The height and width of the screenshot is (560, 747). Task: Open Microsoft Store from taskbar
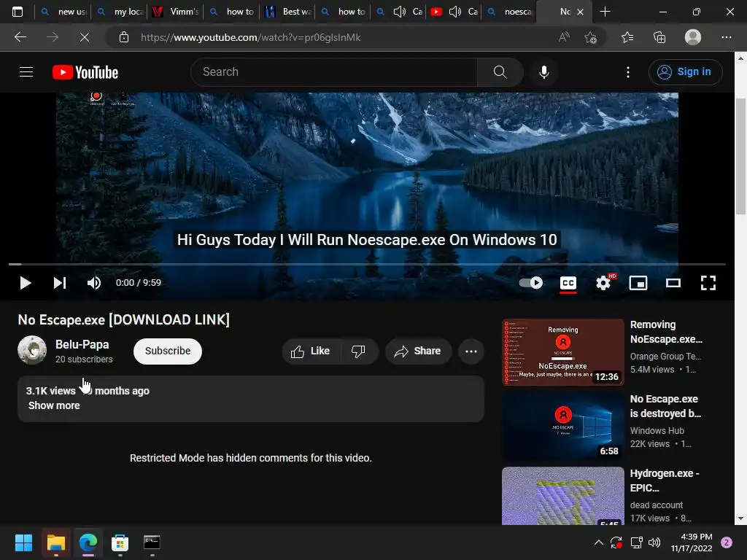[120, 542]
